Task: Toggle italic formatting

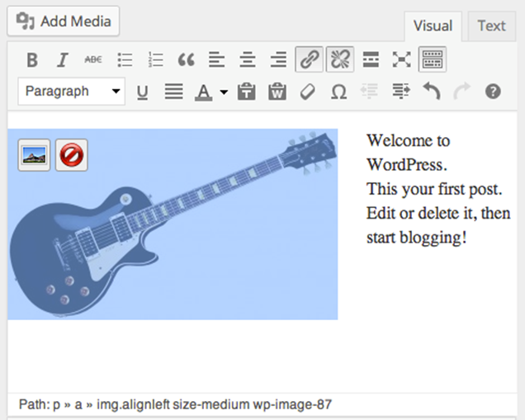Action: point(63,60)
